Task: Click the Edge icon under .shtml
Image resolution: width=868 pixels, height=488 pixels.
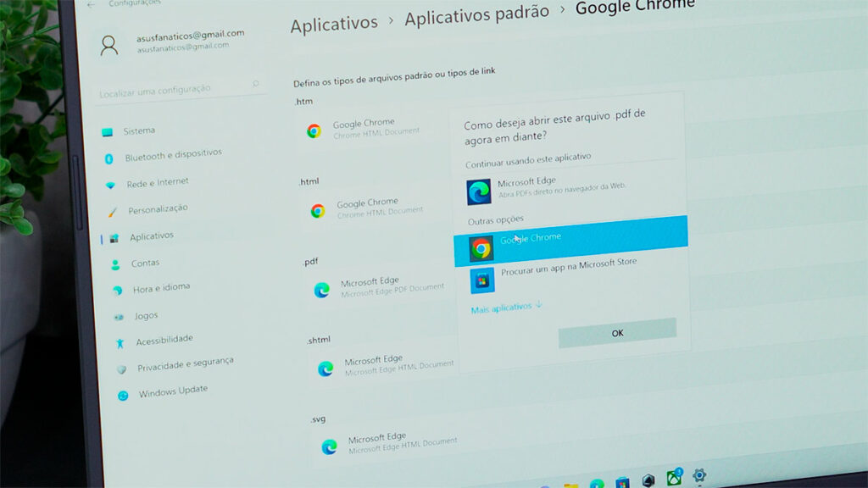Action: (325, 369)
